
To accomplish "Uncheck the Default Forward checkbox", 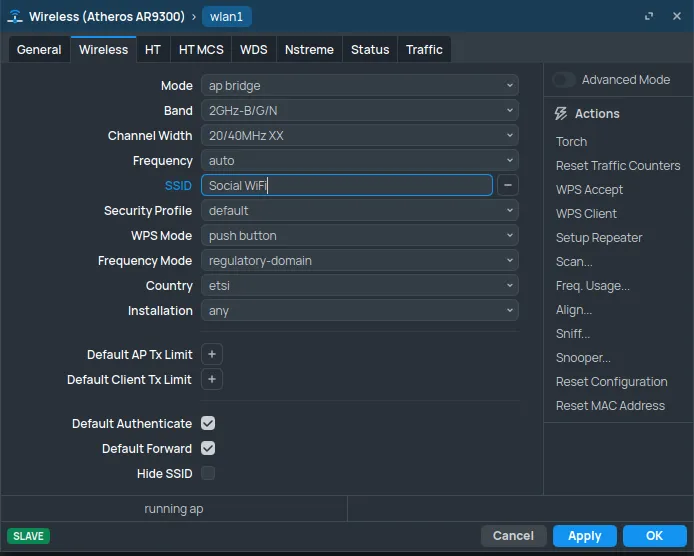I will 208,449.
